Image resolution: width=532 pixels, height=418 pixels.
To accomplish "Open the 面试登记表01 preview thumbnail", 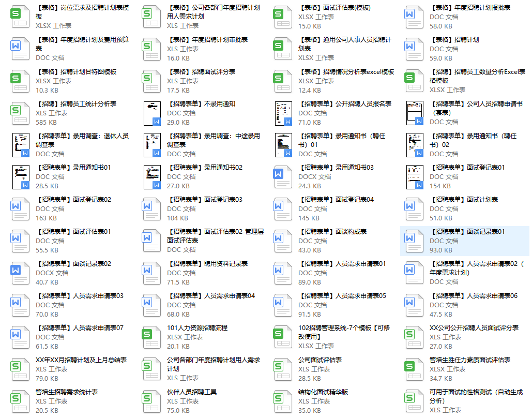I will pos(415,177).
